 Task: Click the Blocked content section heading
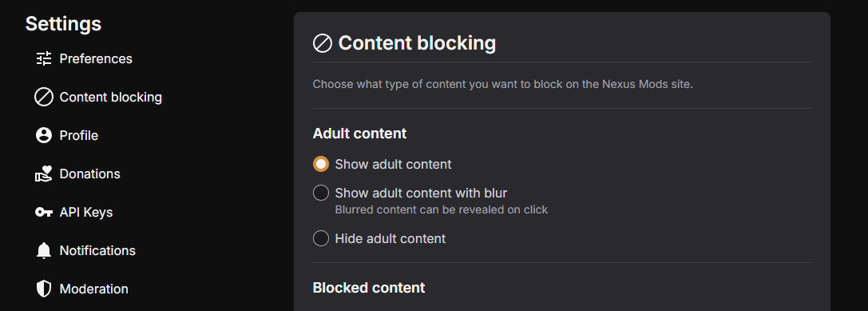(x=369, y=288)
